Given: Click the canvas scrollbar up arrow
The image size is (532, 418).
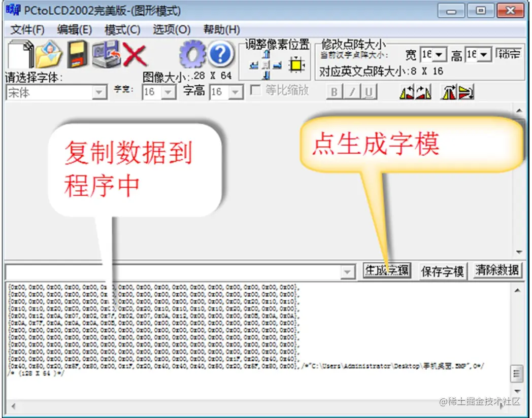Looking at the screenshot, I should coord(519,111).
